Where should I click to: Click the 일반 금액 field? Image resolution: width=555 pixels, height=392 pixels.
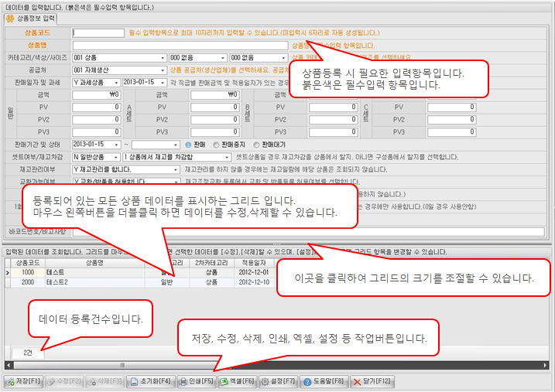tap(97, 95)
